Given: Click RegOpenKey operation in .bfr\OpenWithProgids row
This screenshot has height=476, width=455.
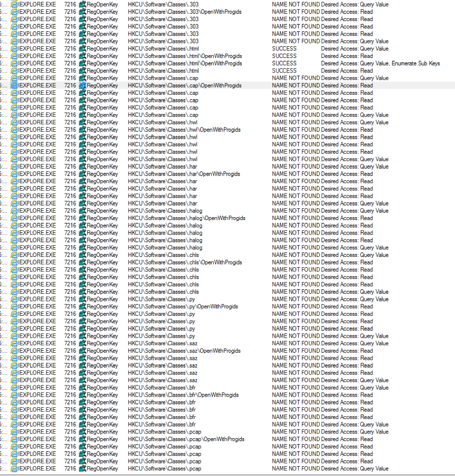Looking at the screenshot, I should click(102, 395).
